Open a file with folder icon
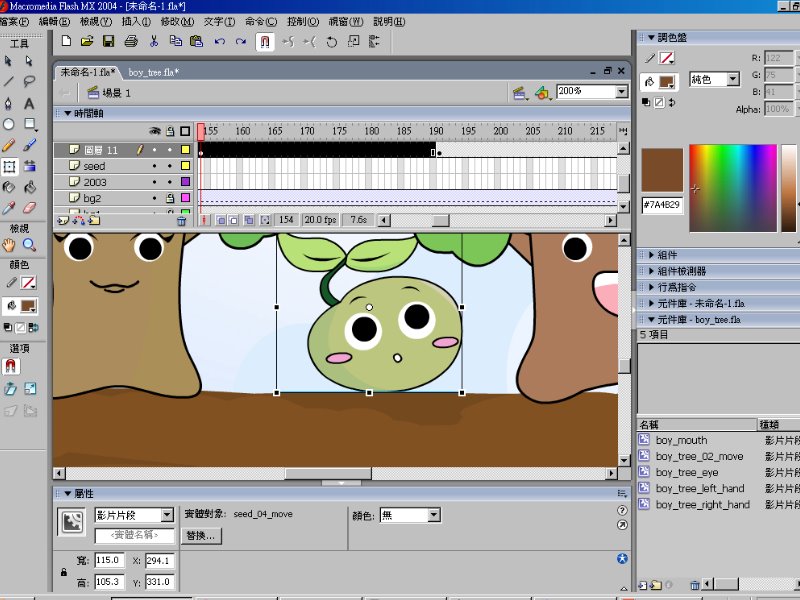The image size is (800, 600). pyautogui.click(x=87, y=41)
